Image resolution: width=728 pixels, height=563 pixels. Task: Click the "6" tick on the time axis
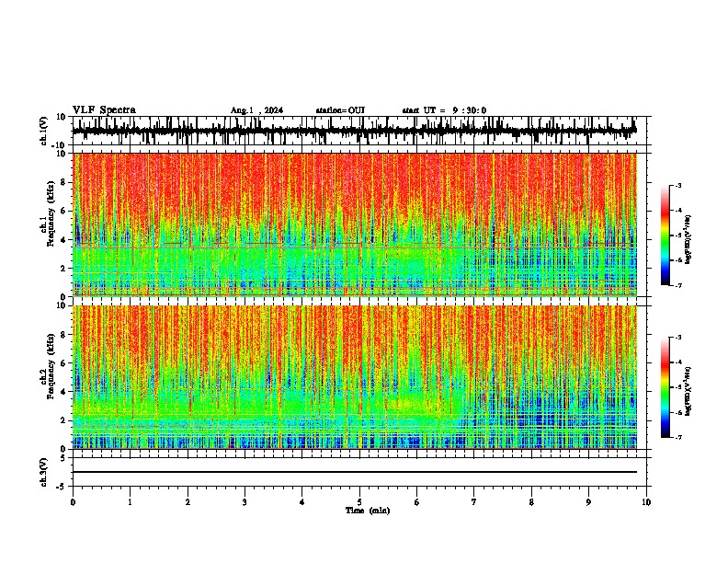(x=417, y=502)
